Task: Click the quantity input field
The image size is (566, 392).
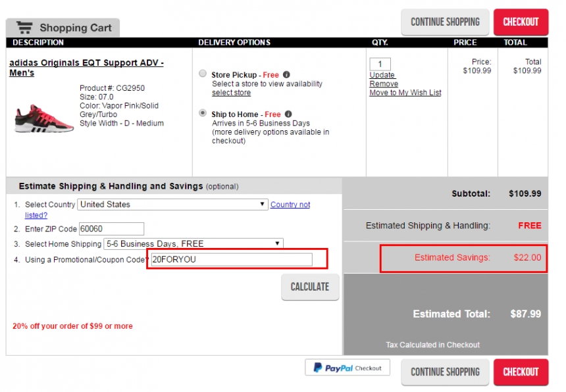Action: [380, 64]
